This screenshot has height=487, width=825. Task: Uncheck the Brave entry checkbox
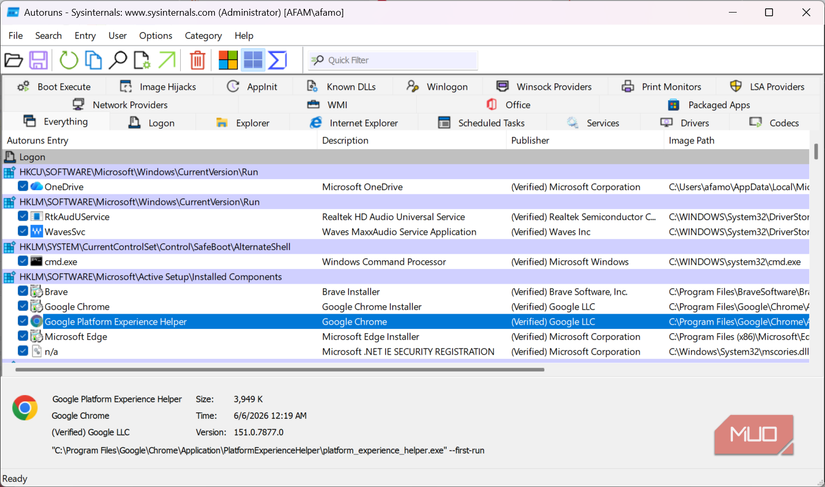(23, 291)
